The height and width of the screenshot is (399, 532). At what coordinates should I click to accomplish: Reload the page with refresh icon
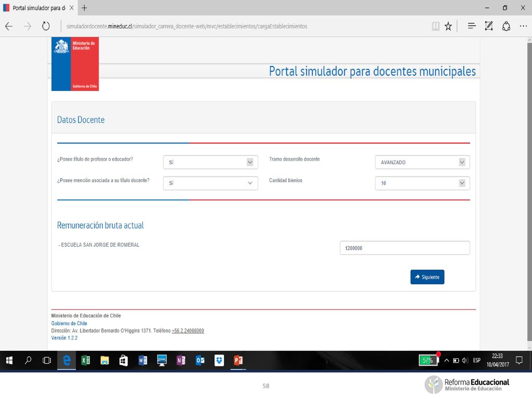tap(46, 26)
